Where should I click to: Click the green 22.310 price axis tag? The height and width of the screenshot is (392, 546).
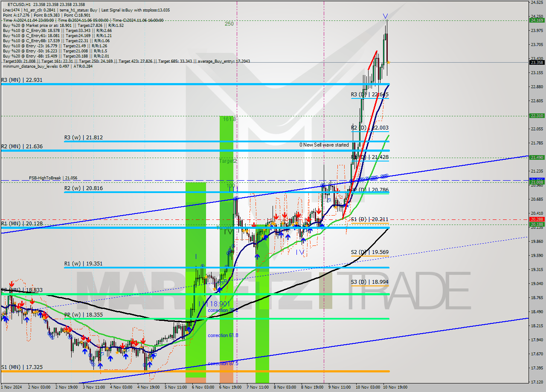coord(537,115)
